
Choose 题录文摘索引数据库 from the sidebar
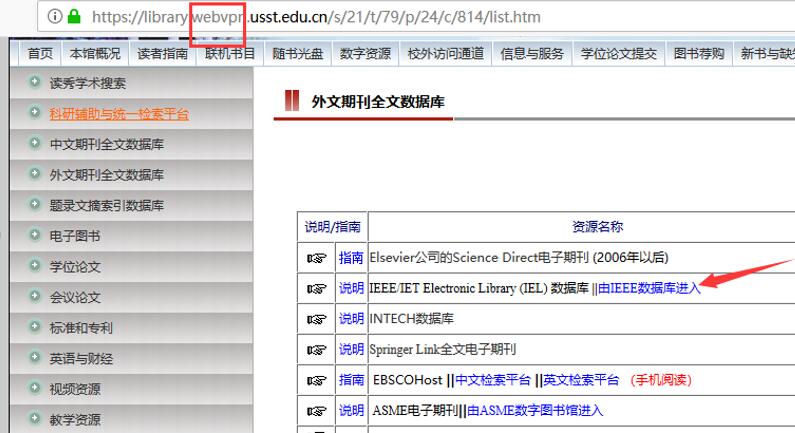tap(107, 205)
